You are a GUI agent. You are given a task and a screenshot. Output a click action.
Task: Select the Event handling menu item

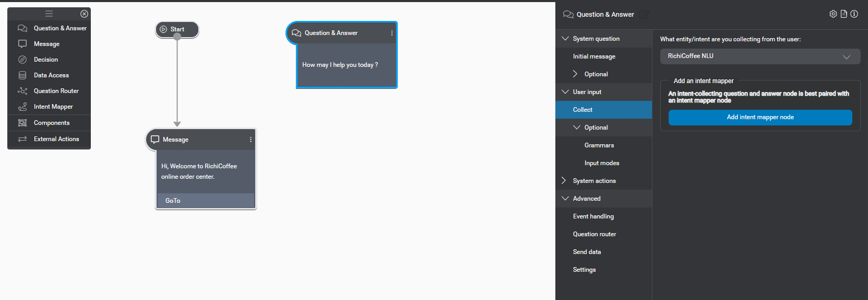[x=593, y=216]
